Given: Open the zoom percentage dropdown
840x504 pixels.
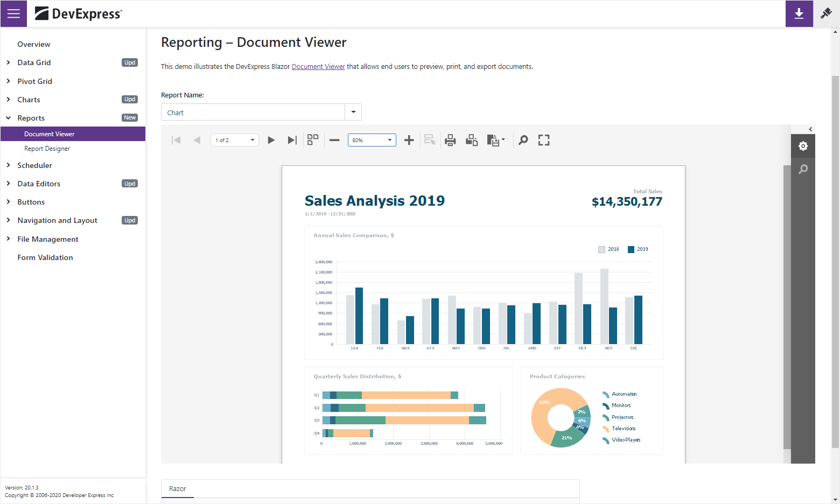Looking at the screenshot, I should 389,139.
